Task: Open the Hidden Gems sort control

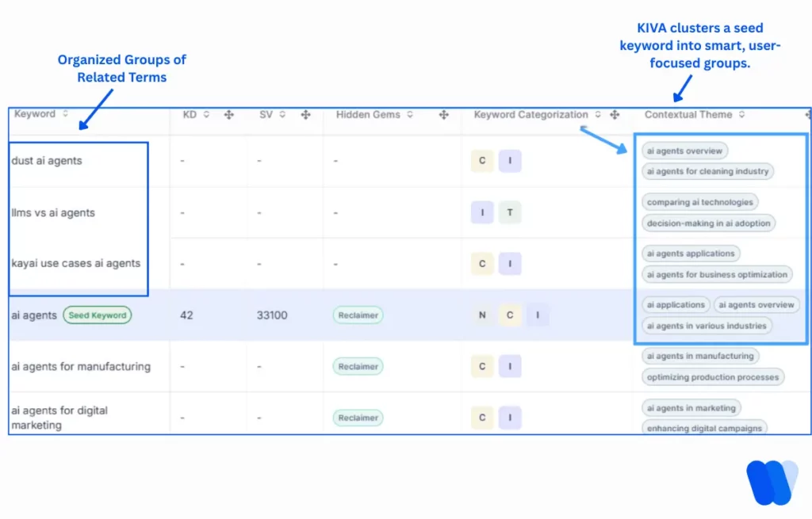Action: pos(410,114)
